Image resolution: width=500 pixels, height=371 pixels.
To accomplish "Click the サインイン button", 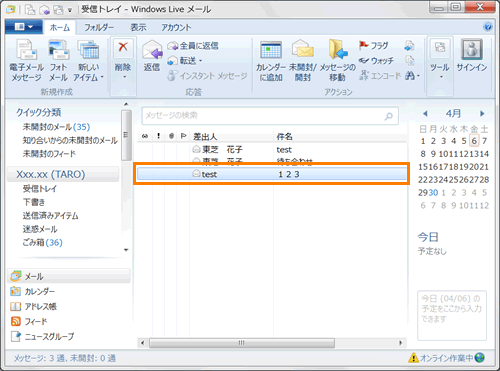I will (x=472, y=55).
